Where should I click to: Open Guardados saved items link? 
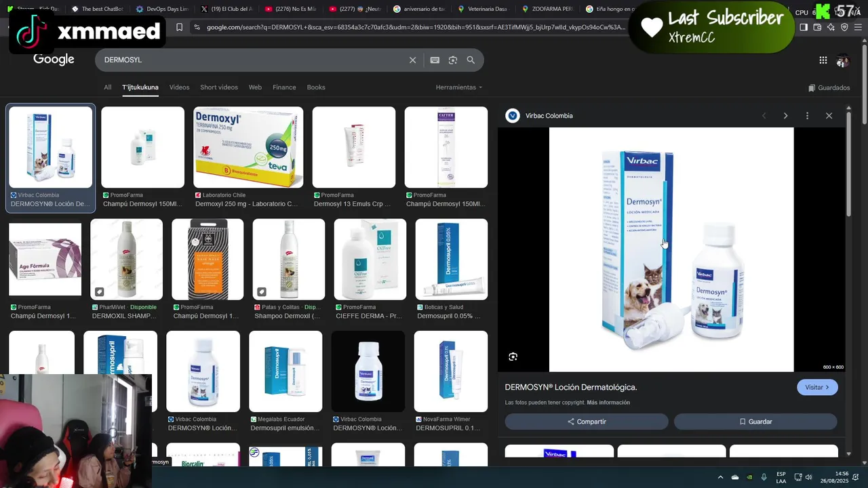click(829, 87)
